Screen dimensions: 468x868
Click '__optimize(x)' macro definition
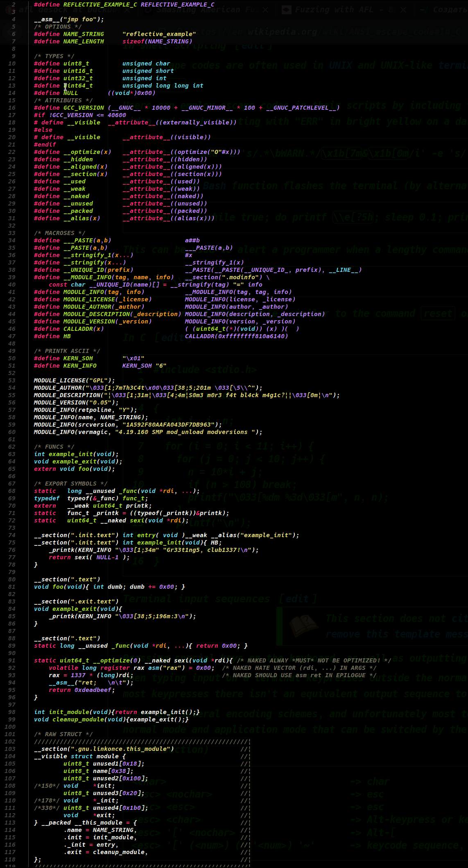tap(87, 152)
